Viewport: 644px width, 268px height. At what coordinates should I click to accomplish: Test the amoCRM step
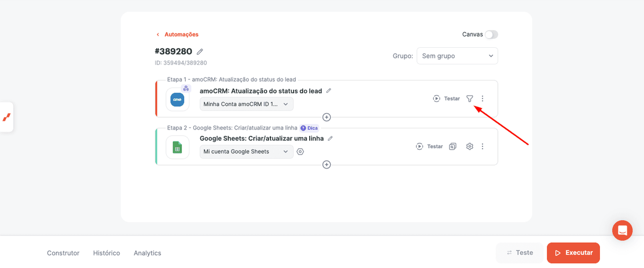pyautogui.click(x=447, y=99)
